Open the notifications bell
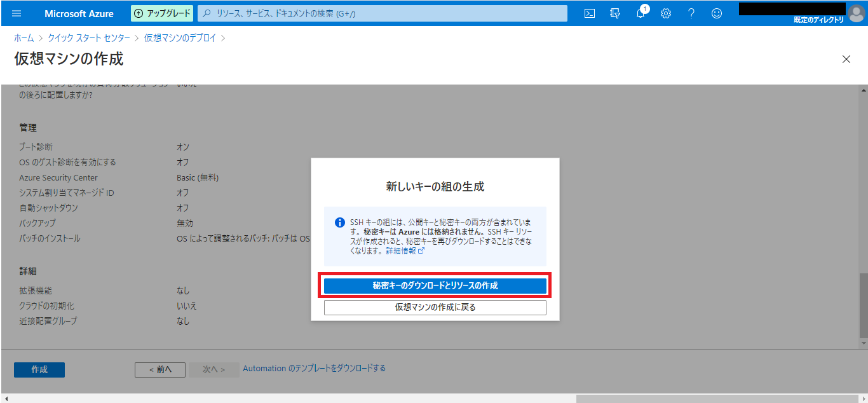The image size is (868, 403). tap(641, 13)
